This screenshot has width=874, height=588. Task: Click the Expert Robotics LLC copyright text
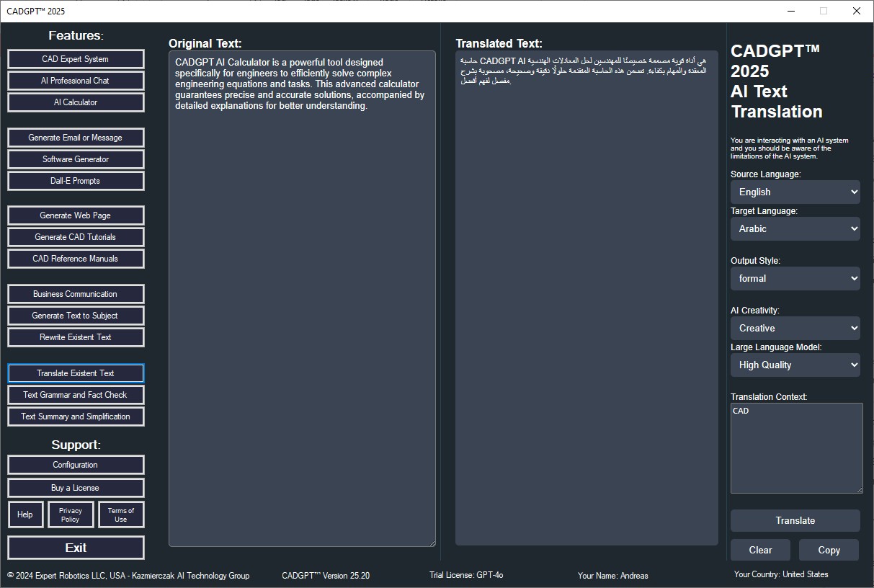[128, 576]
